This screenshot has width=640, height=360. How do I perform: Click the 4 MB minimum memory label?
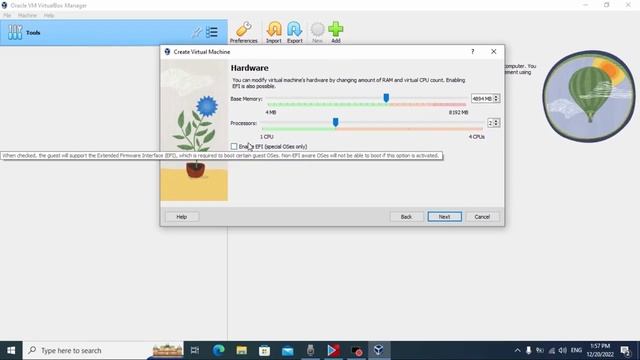tap(271, 112)
